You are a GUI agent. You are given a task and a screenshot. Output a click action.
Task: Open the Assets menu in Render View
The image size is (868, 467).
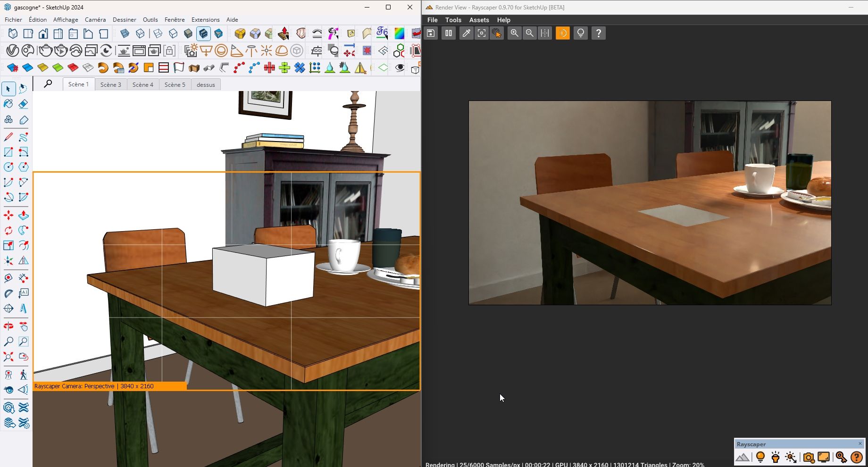tap(479, 20)
